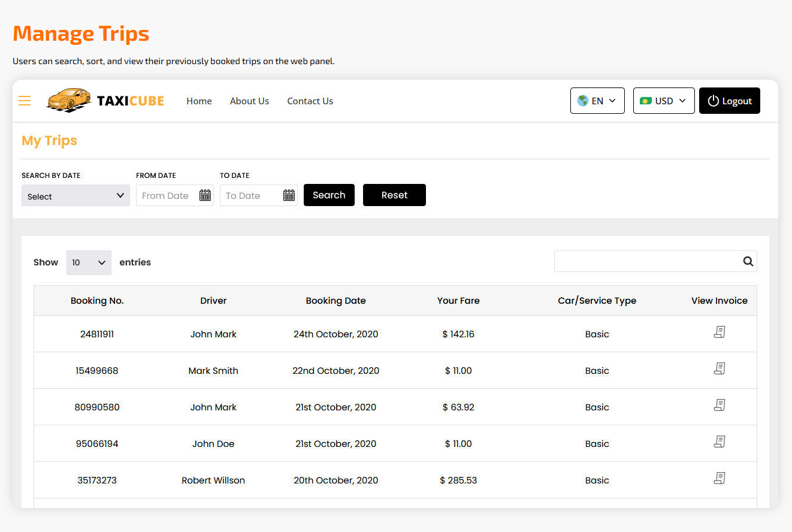Click the TaxiCube car logo
Viewport: 792px width, 532px height.
point(105,100)
